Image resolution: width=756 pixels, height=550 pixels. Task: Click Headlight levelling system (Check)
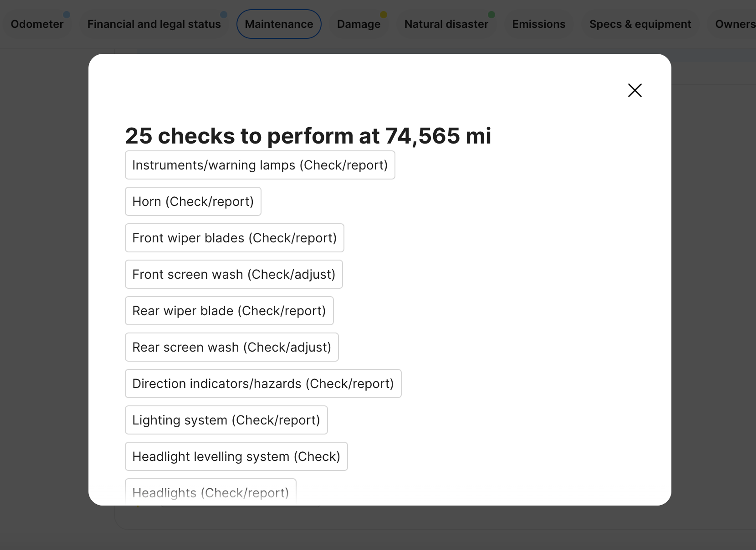(236, 456)
